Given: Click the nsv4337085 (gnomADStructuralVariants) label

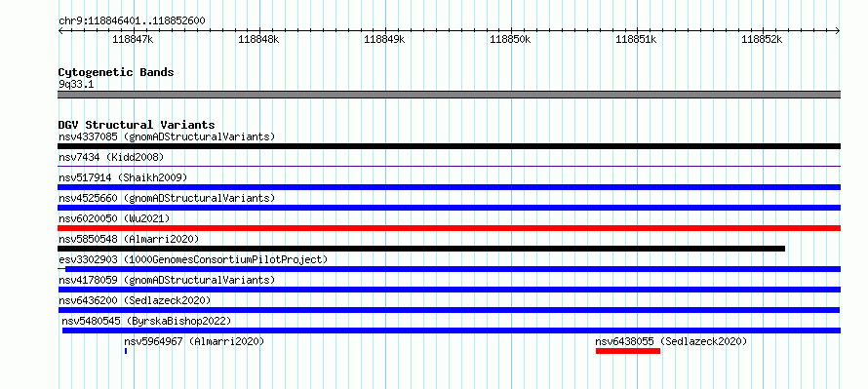Looking at the screenshot, I should (167, 136).
